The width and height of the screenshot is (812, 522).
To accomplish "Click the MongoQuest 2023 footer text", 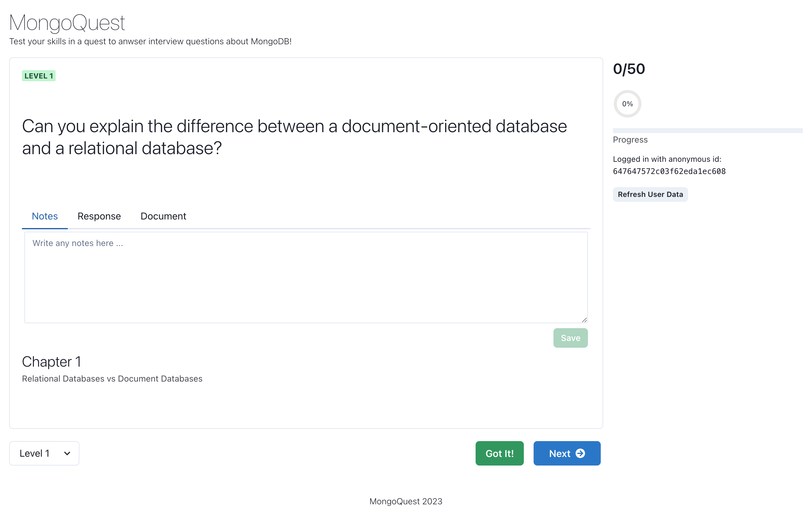I will pyautogui.click(x=406, y=501).
